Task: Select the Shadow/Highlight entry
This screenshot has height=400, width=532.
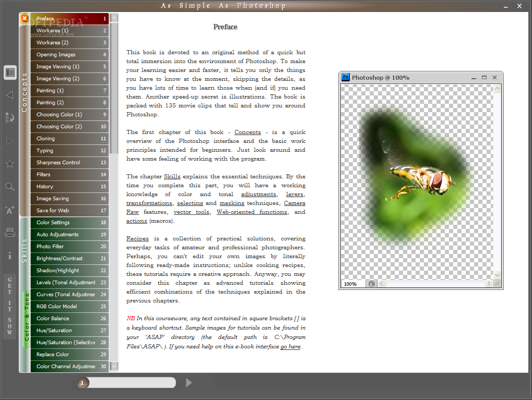Action: pos(69,271)
